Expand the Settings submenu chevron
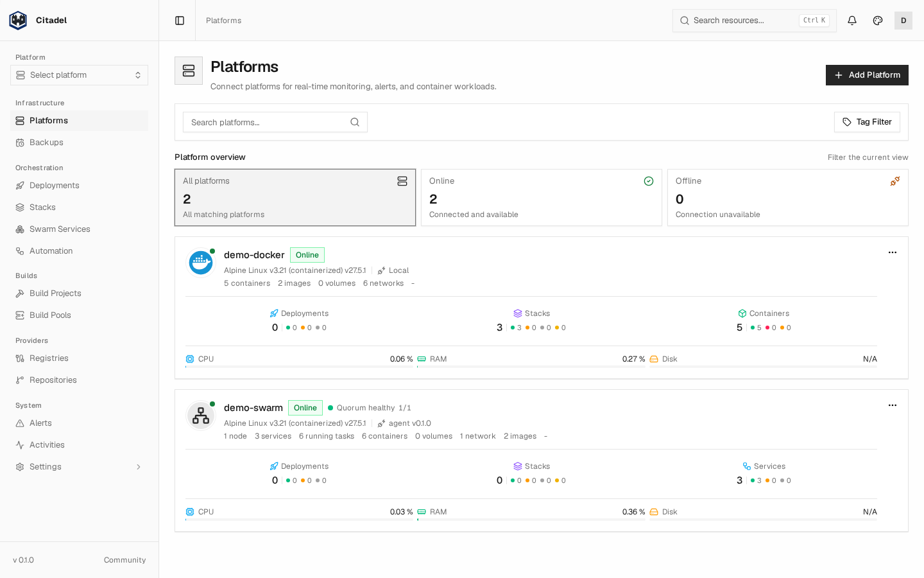This screenshot has width=924, height=578. click(x=139, y=467)
